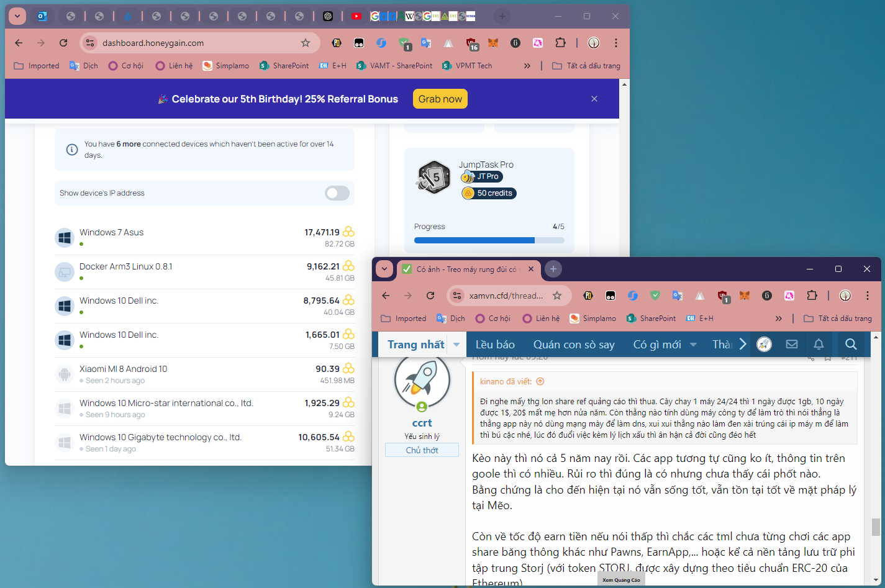Screen dimensions: 885x588
Task: Expand Có gì mới dropdown arrow
Action: [x=693, y=345]
